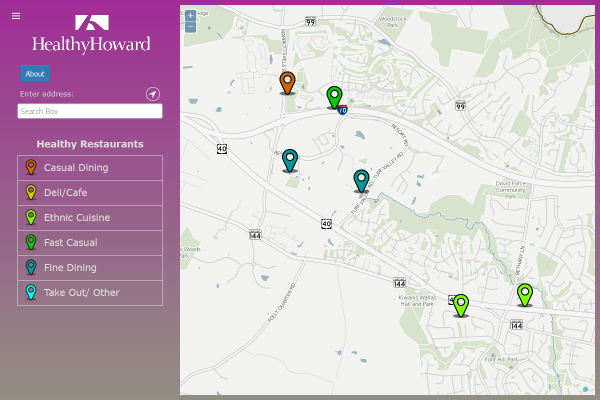The width and height of the screenshot is (600, 400).
Task: Toggle Fine Dining restaurant filter
Action: tap(90, 268)
